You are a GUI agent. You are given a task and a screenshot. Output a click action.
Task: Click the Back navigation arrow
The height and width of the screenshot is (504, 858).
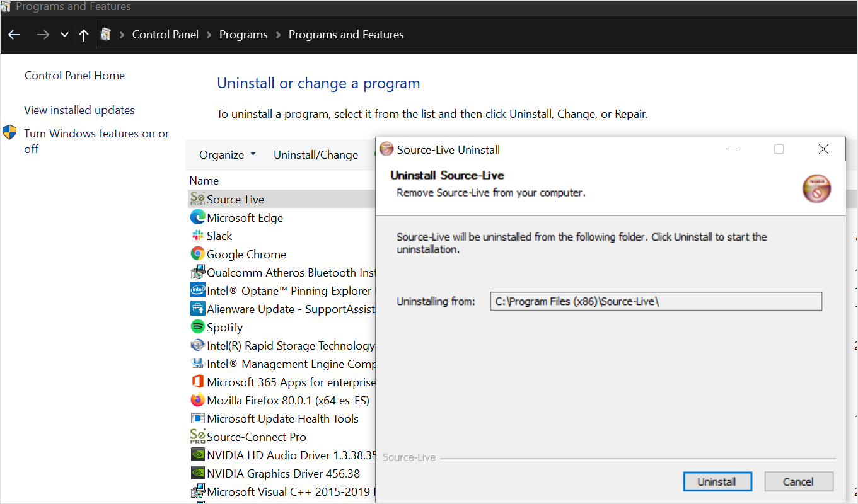pyautogui.click(x=14, y=35)
